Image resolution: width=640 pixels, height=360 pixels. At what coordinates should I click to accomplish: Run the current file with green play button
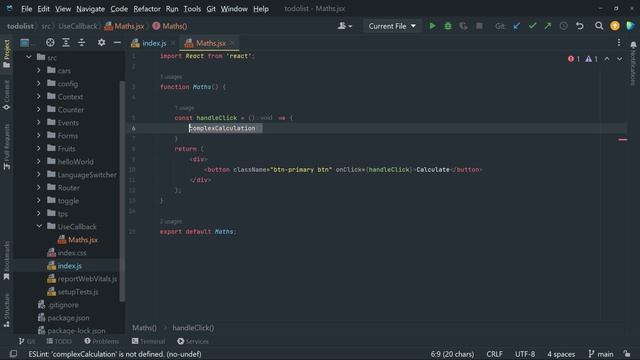tap(432, 26)
